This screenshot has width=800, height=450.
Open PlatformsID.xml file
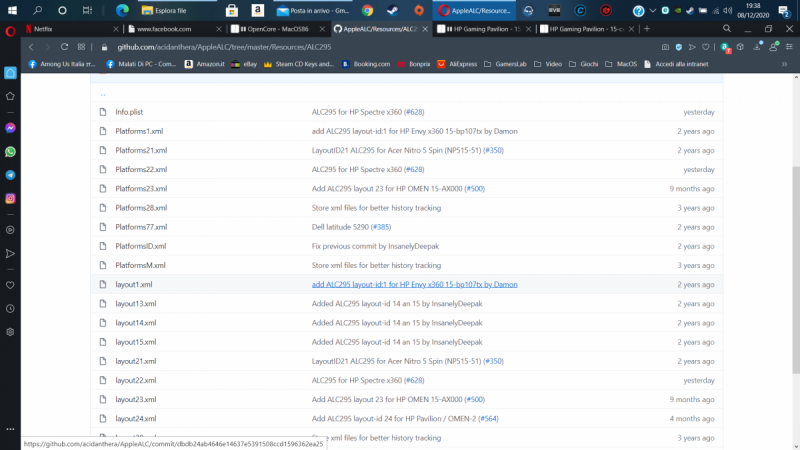pyautogui.click(x=141, y=246)
